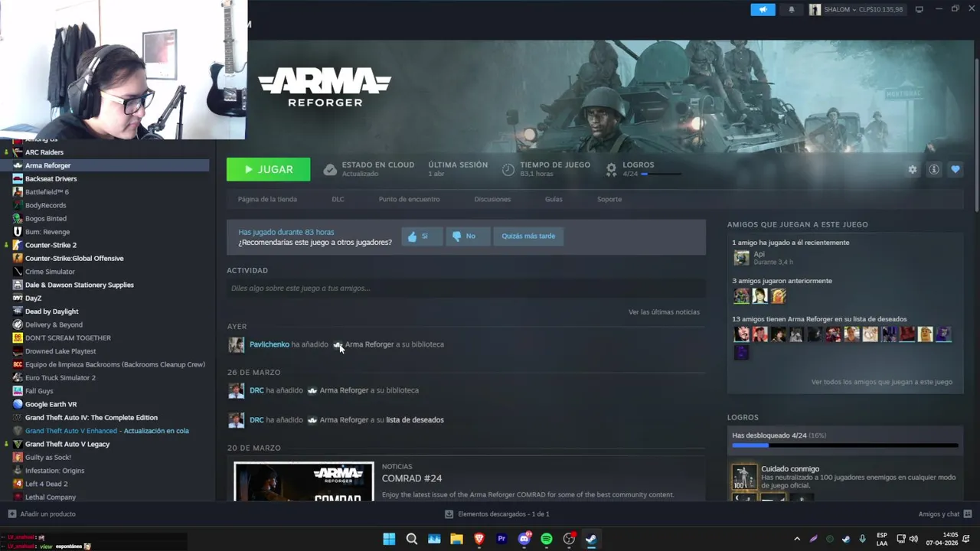Open the Cuidado conmigo achievement icon
This screenshot has width=980, height=551.
click(x=743, y=477)
